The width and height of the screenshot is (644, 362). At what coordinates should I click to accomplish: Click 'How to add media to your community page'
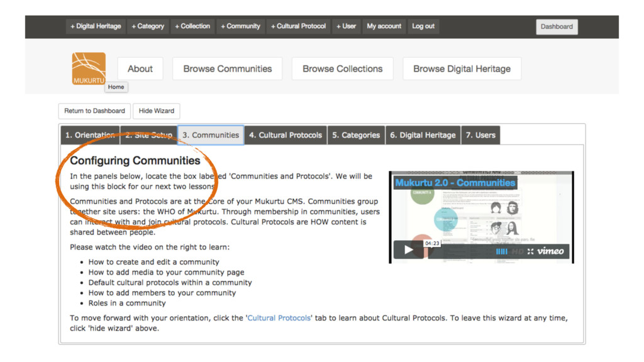166,272
